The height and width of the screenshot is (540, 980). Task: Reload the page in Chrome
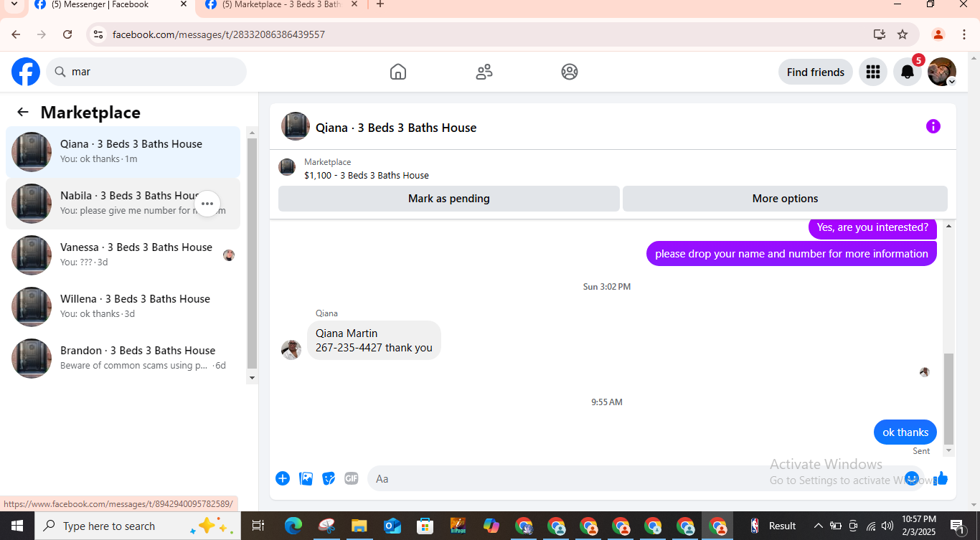(x=67, y=34)
